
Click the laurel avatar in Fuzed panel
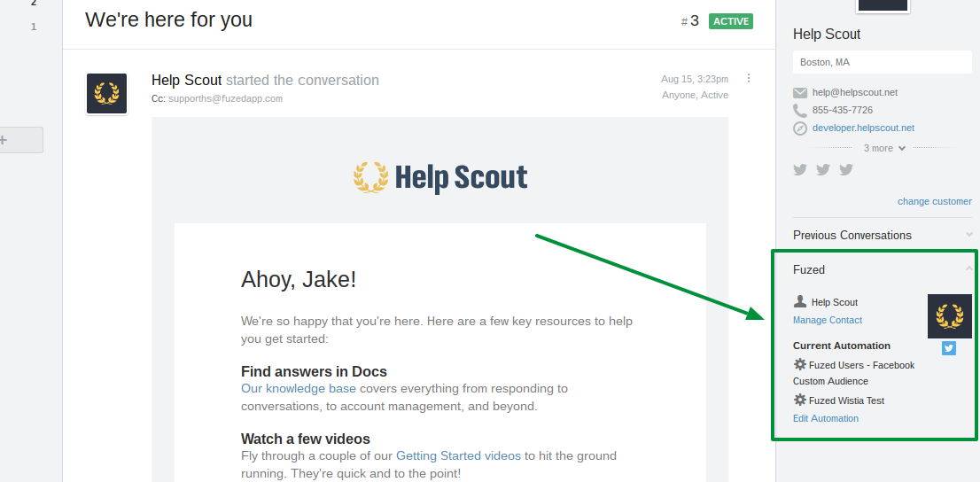click(x=949, y=316)
